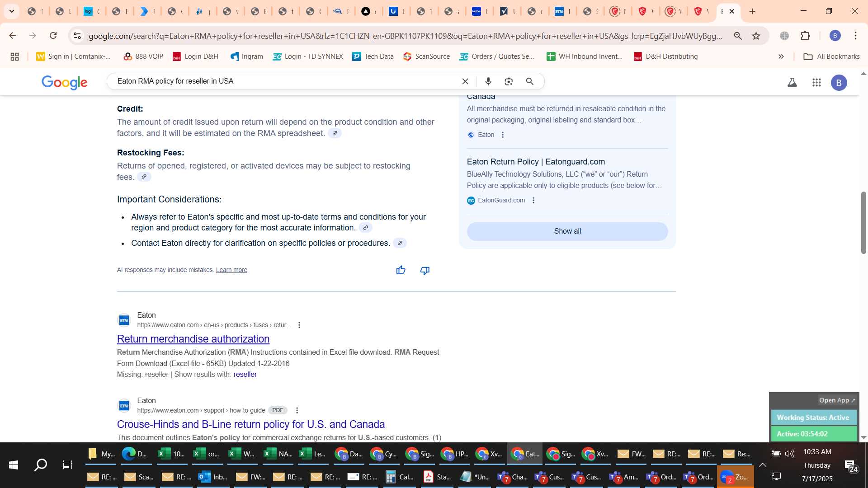
Task: Open Google apps grid icon
Action: click(x=816, y=83)
